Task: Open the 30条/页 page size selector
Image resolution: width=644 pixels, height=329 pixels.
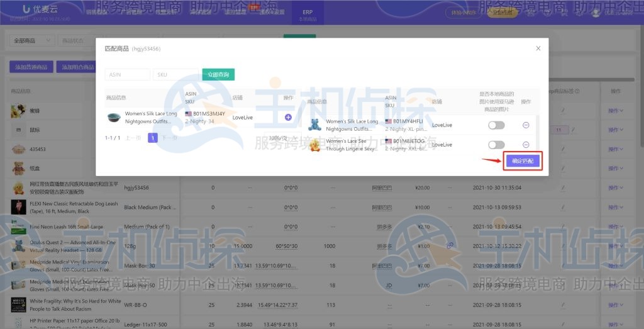Action: [279, 138]
